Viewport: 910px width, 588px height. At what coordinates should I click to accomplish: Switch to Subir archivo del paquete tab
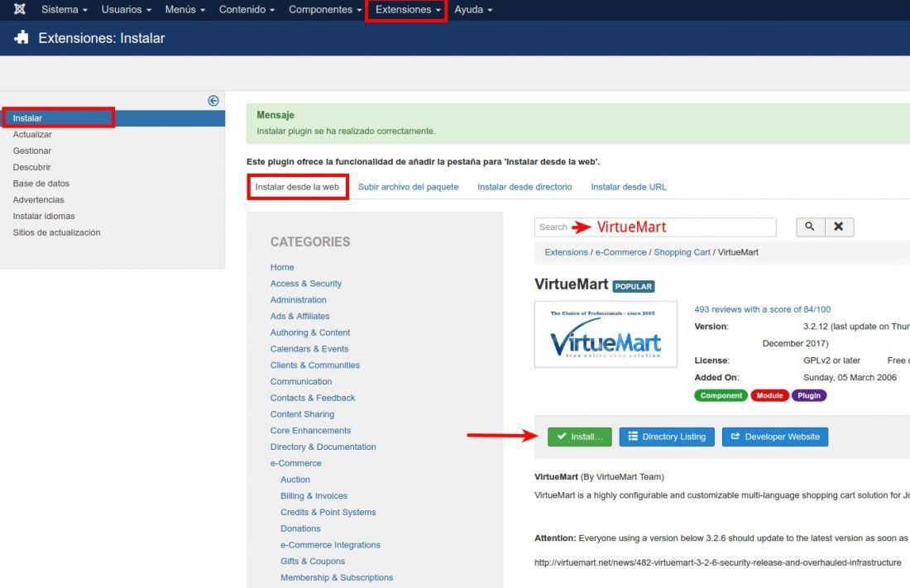(x=408, y=187)
